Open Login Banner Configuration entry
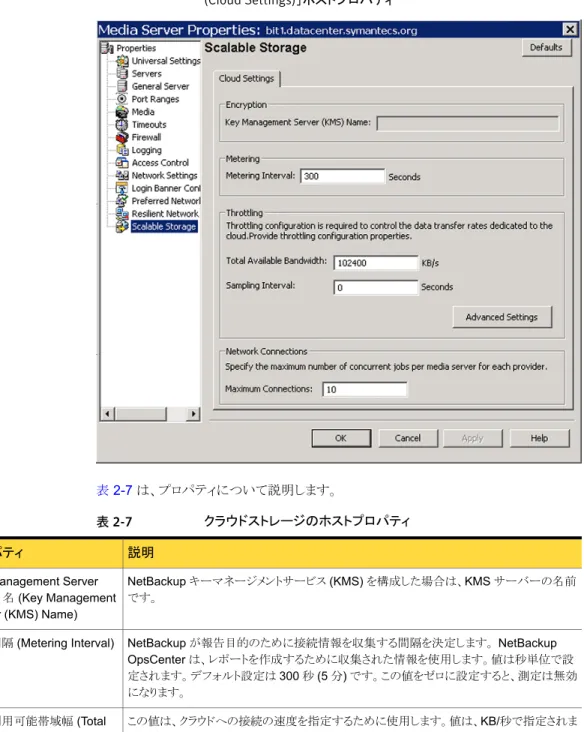This screenshot has height=732, width=584. tap(166, 188)
